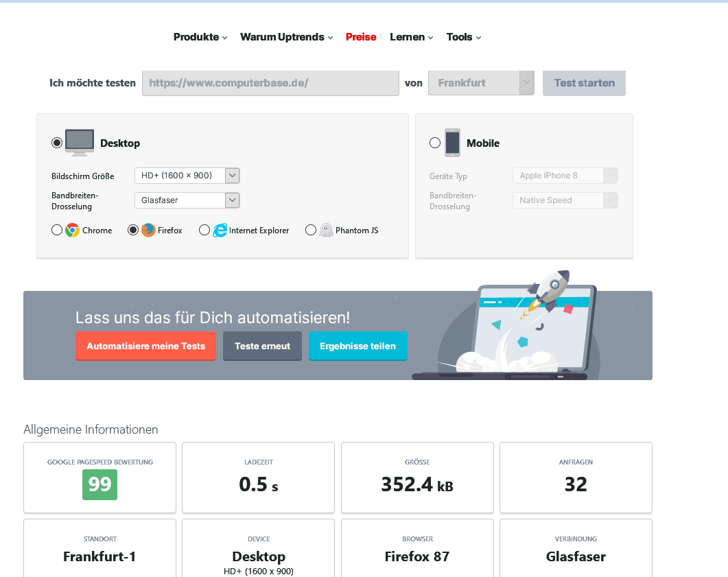Expand the Produkte menu
728x577 pixels.
(x=200, y=37)
